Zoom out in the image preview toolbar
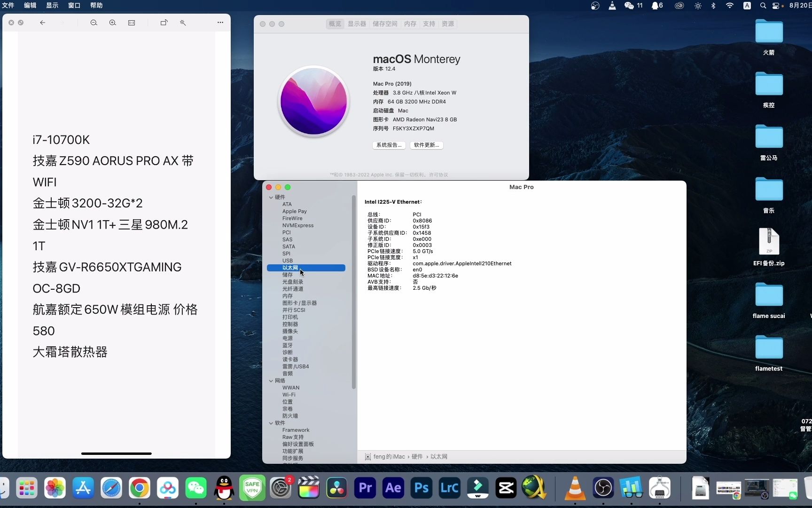The image size is (812, 508). (x=94, y=23)
